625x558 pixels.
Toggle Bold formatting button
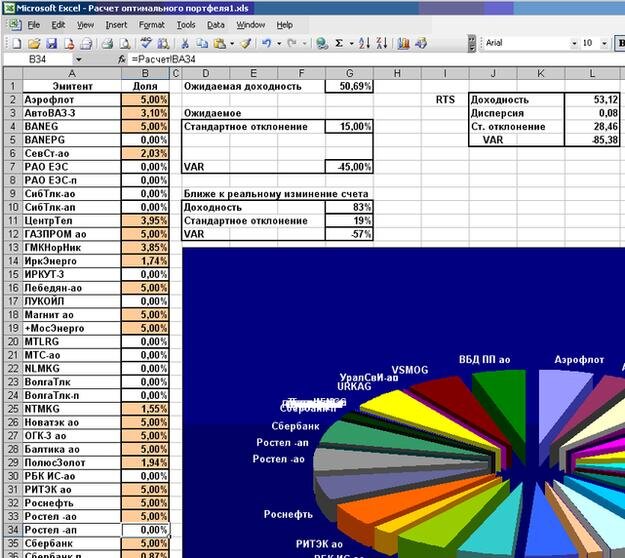coord(620,43)
